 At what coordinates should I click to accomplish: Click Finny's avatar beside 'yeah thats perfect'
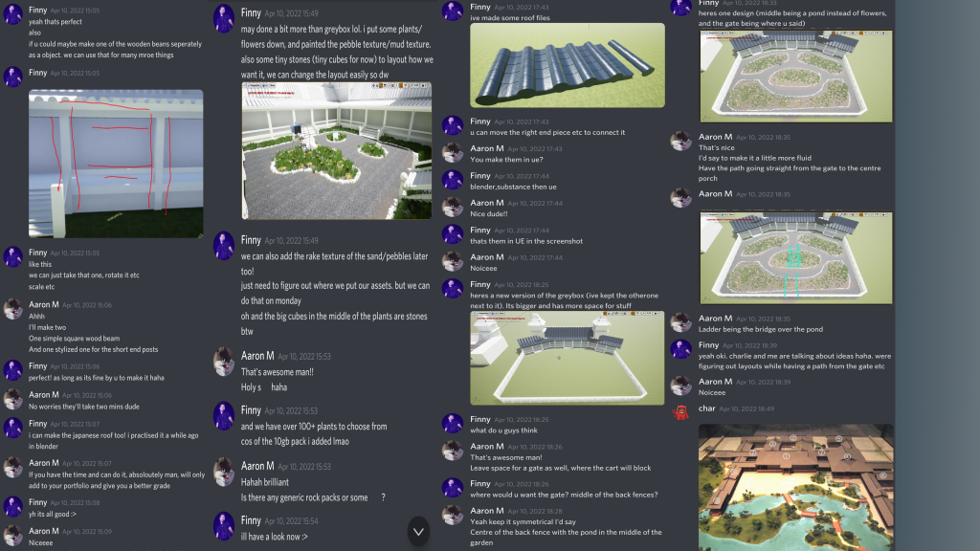[x=13, y=13]
